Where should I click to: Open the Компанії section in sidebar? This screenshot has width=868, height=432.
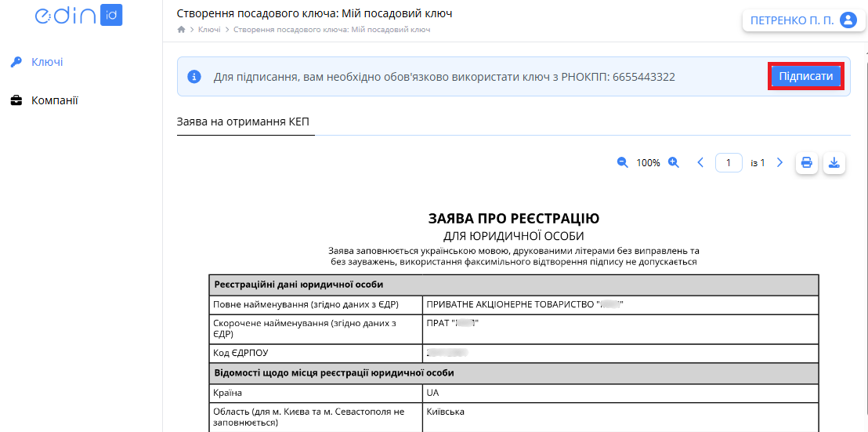click(x=54, y=100)
